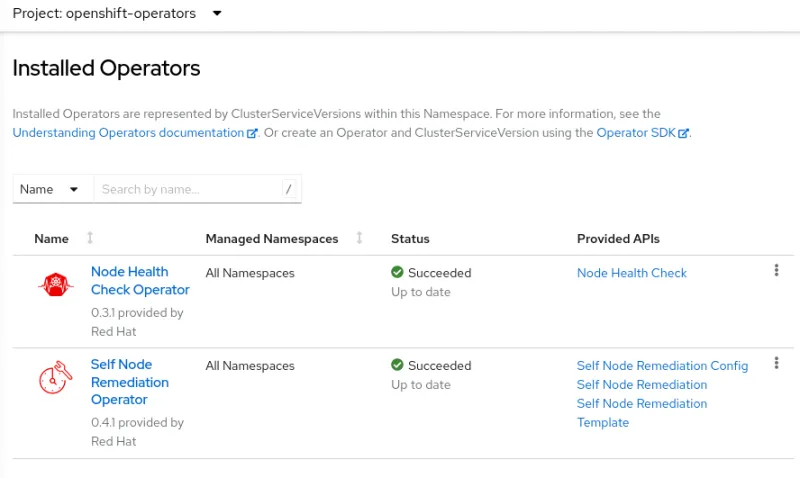Click the Name column sort arrows icon
This screenshot has height=478, width=800.
click(90, 238)
